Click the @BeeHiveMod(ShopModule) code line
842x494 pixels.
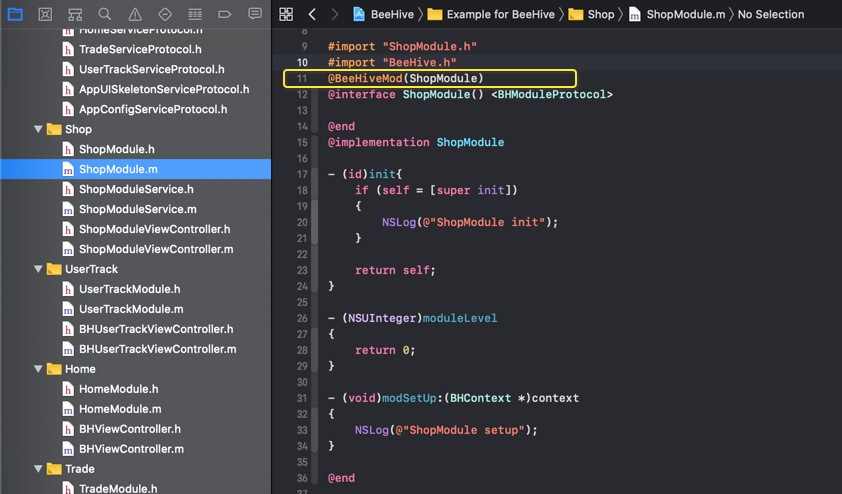(405, 78)
